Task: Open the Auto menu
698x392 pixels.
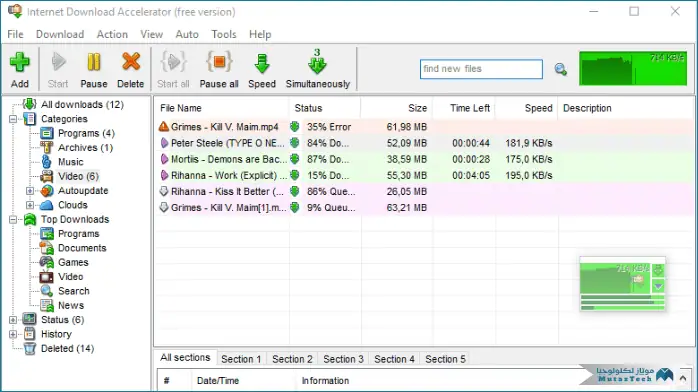Action: click(x=187, y=34)
